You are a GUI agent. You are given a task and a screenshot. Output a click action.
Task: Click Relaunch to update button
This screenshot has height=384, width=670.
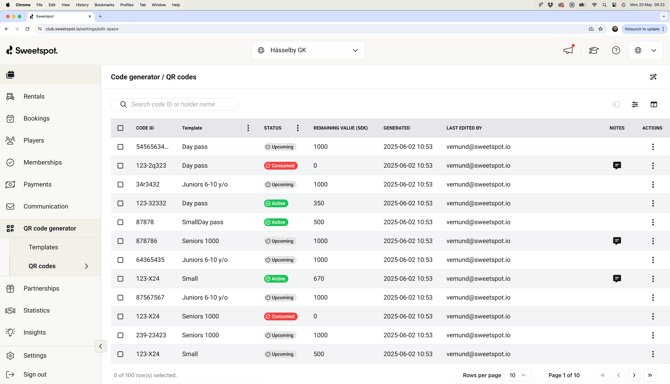point(644,29)
